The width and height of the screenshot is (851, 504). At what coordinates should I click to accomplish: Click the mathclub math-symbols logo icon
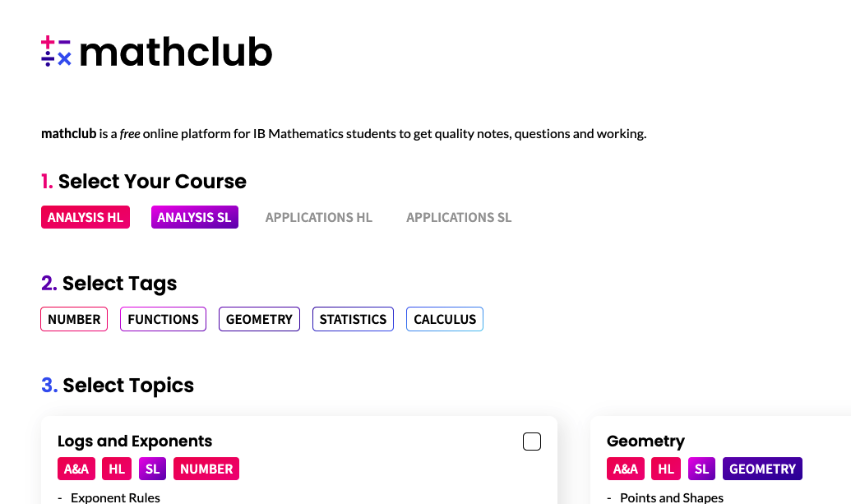(x=56, y=52)
